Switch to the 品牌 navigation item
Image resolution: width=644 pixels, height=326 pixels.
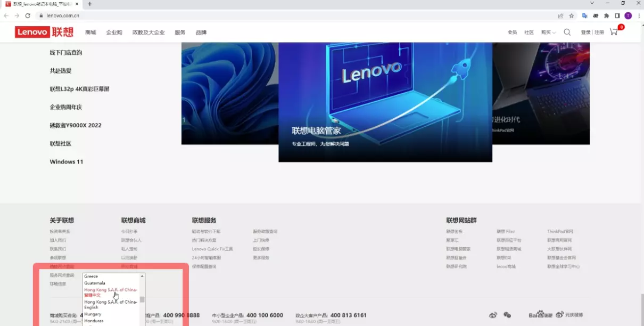200,32
